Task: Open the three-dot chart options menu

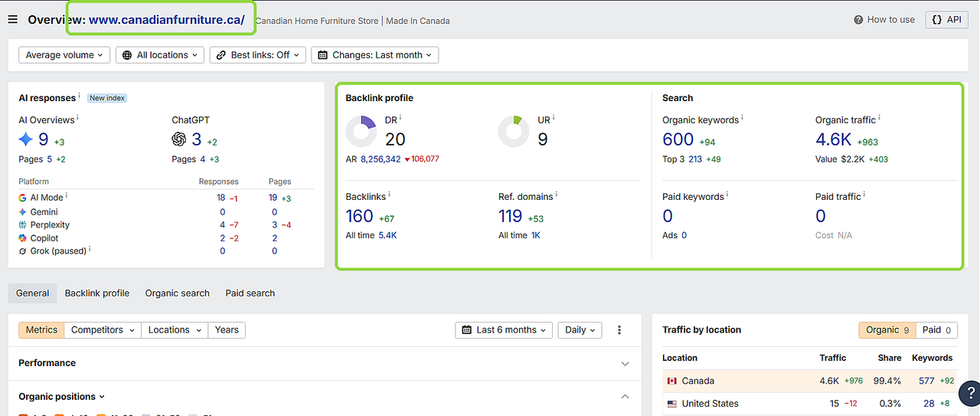Action: coord(619,330)
